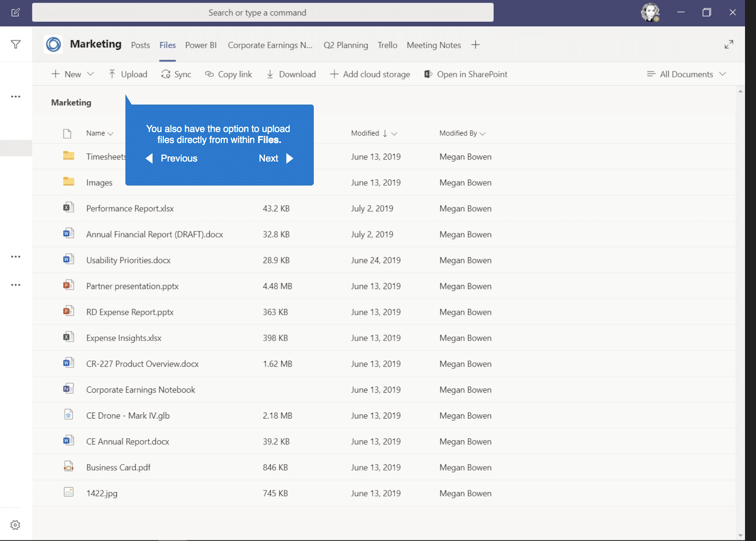Open the 1422.jpg file name
The height and width of the screenshot is (541, 756).
tap(102, 493)
